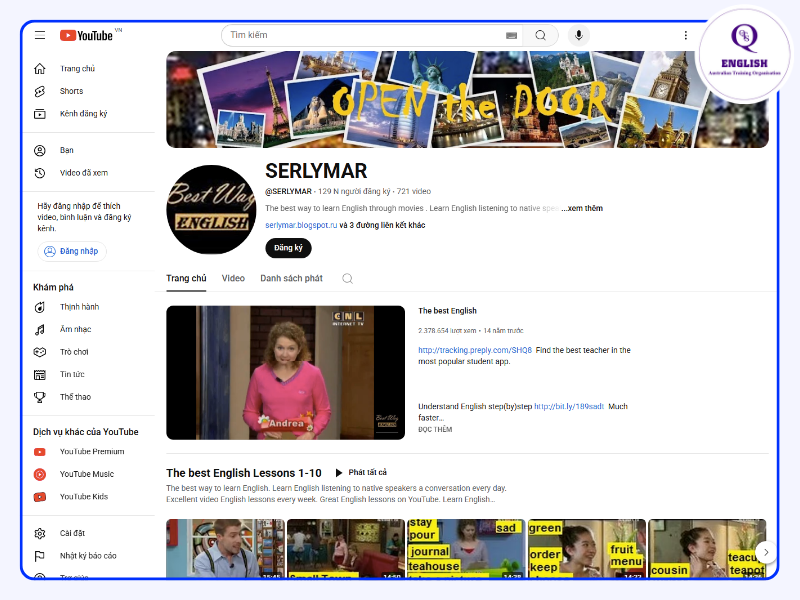Image resolution: width=800 pixels, height=600 pixels.
Task: Open the serlymar.blogspot.ru link
Action: [301, 225]
